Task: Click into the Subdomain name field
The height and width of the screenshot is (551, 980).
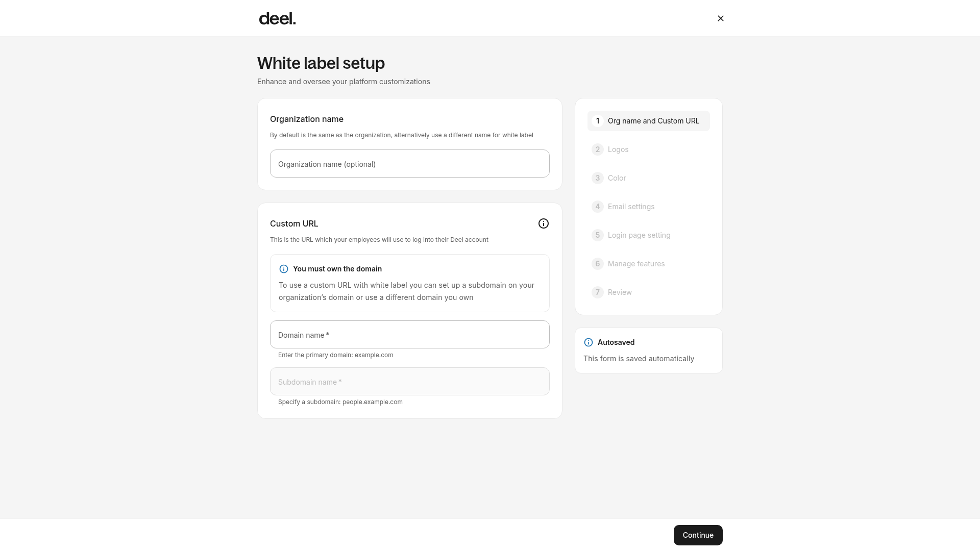Action: coord(409,382)
